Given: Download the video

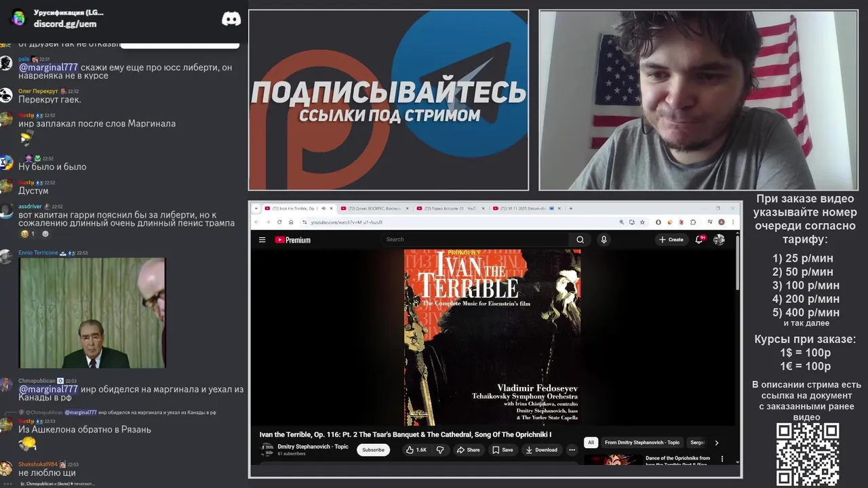Looking at the screenshot, I should 541,450.
